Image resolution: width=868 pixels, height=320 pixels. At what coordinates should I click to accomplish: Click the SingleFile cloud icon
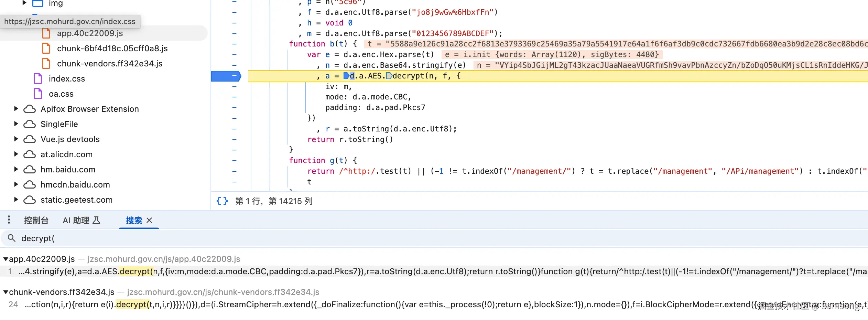pyautogui.click(x=30, y=124)
